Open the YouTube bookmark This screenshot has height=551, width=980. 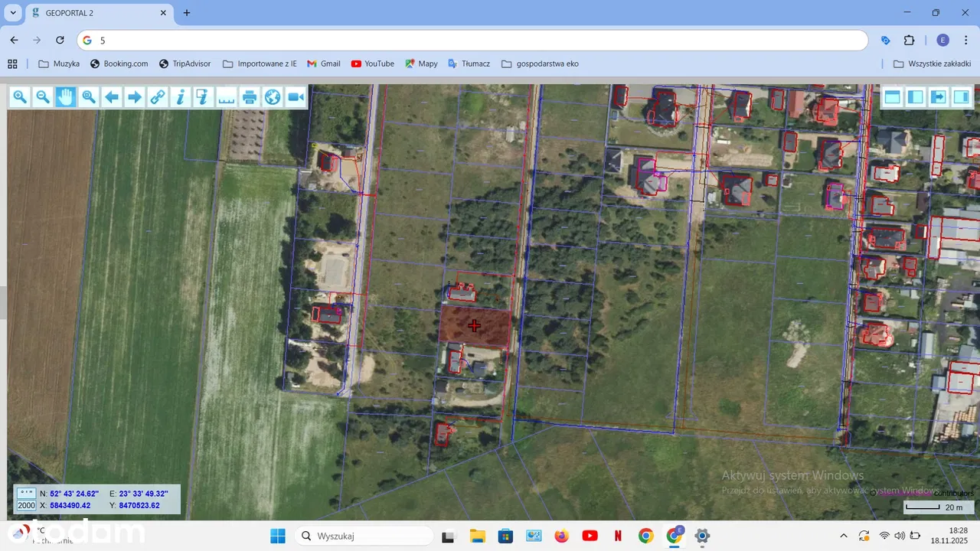tap(372, 64)
